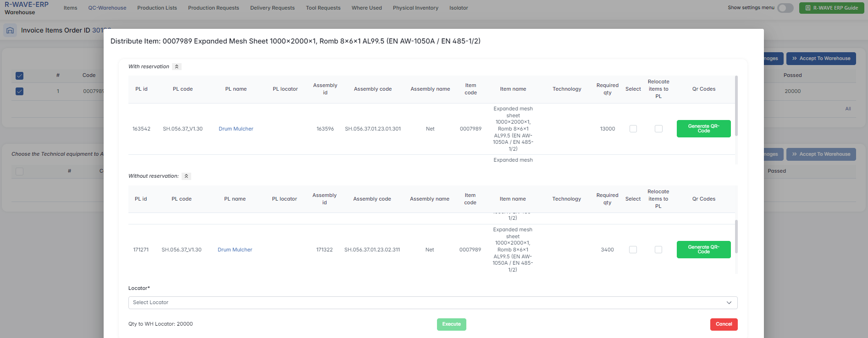Generate QR-Code for assembly 171322

[x=703, y=250]
